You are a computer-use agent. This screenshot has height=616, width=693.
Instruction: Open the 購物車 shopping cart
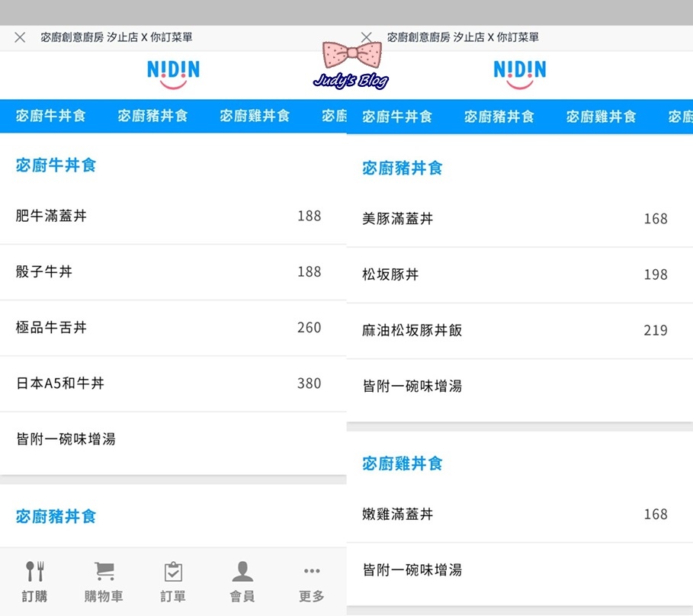click(x=104, y=582)
